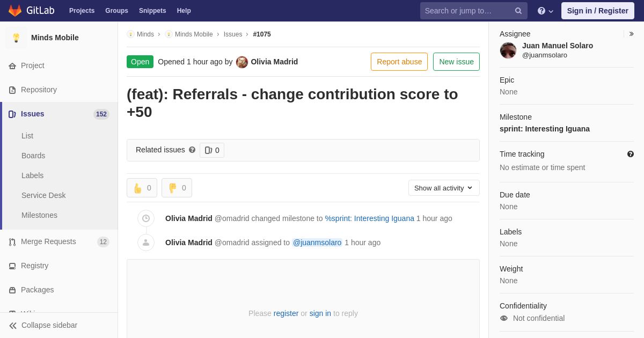
Task: Click the GitLab fox logo
Action: point(15,11)
